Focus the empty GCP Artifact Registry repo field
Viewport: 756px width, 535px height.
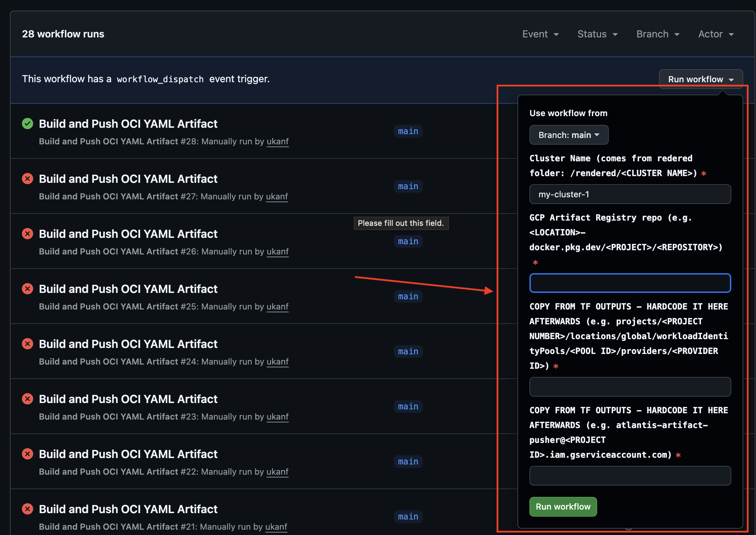click(630, 283)
